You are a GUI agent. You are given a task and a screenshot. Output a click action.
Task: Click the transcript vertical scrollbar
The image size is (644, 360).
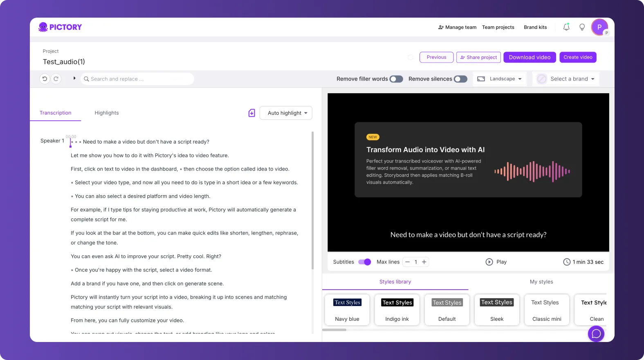click(x=313, y=200)
